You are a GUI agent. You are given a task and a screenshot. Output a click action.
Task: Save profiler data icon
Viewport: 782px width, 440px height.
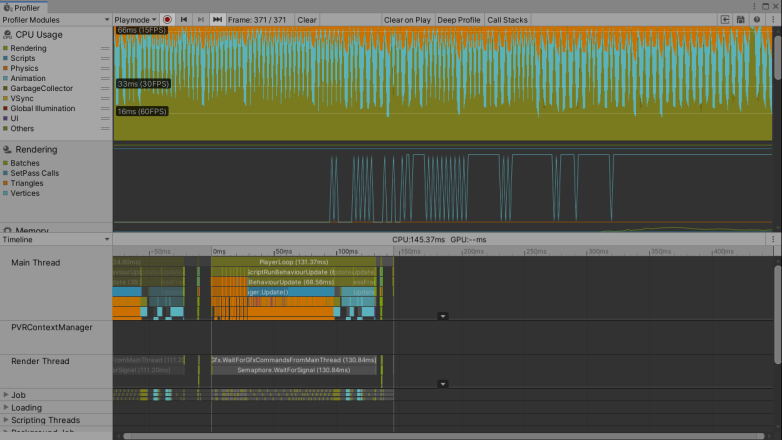pyautogui.click(x=741, y=20)
